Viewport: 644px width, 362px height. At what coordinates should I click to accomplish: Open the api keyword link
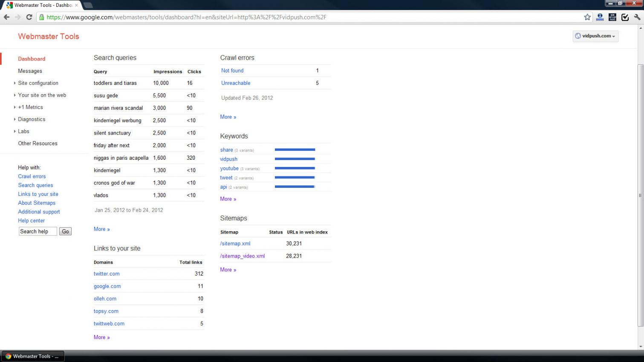pyautogui.click(x=223, y=187)
